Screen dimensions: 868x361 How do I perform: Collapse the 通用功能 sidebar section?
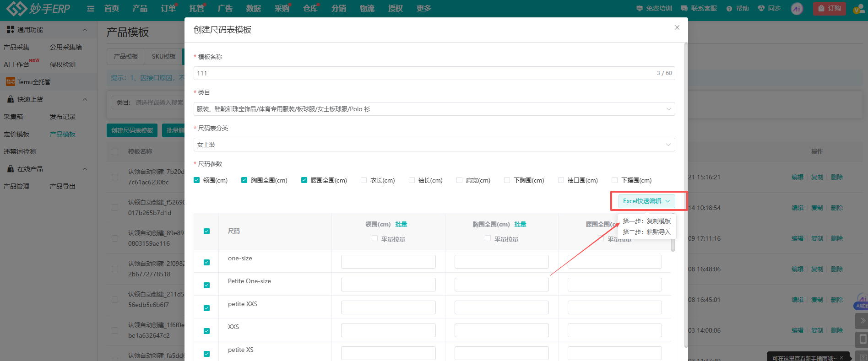click(x=85, y=30)
